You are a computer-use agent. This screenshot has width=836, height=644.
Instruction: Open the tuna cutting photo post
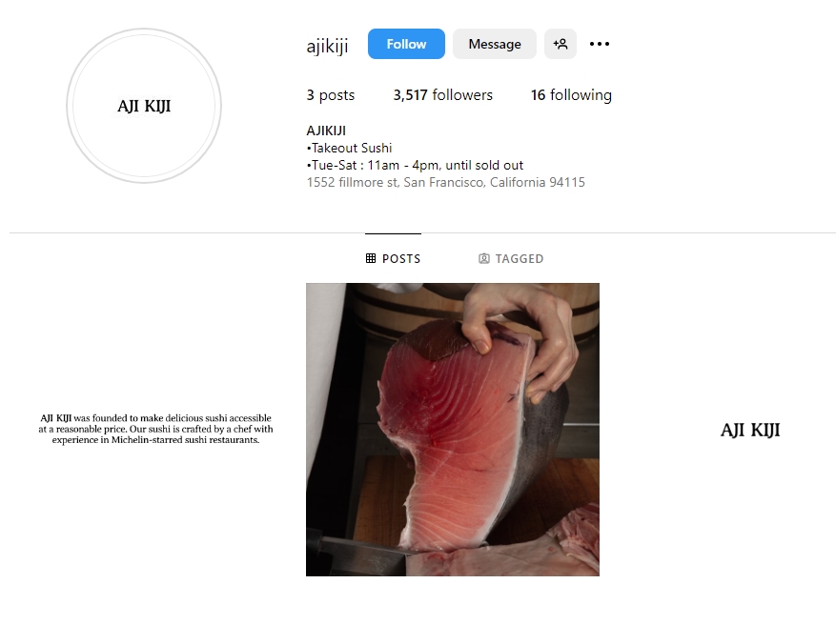[x=453, y=430]
